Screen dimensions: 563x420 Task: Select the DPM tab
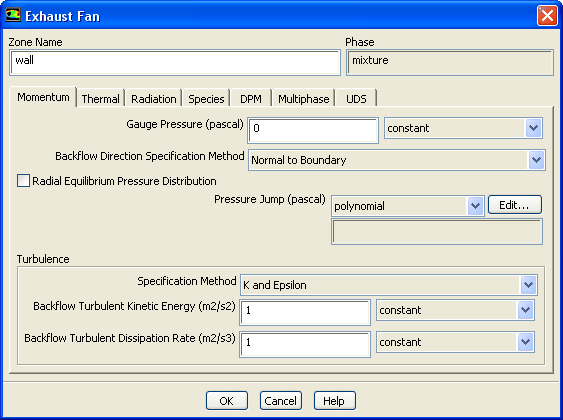[x=251, y=99]
